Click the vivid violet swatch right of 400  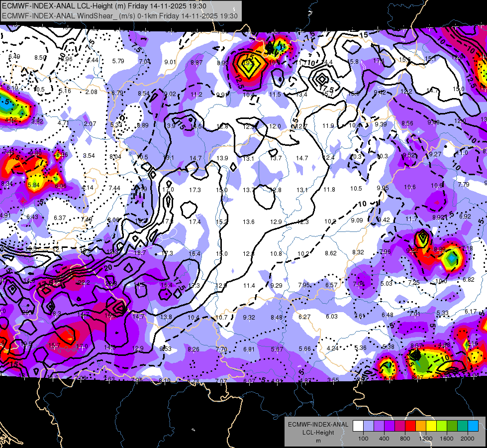pos(390,426)
